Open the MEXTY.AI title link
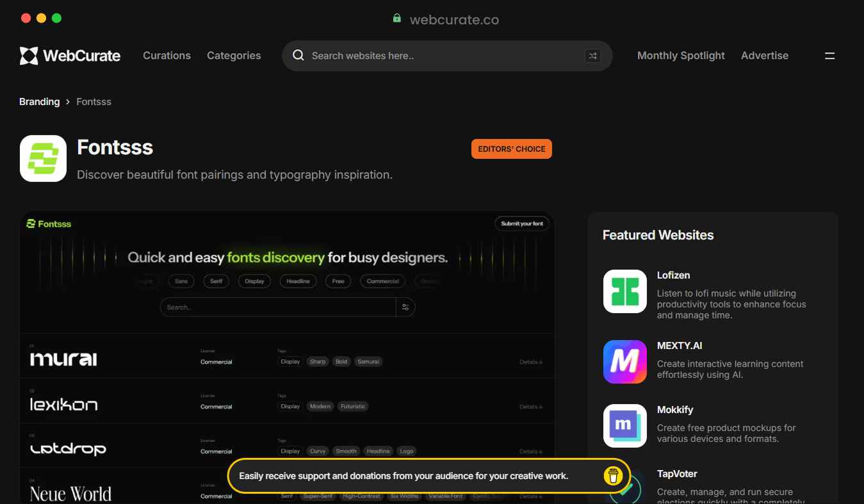 pyautogui.click(x=680, y=346)
